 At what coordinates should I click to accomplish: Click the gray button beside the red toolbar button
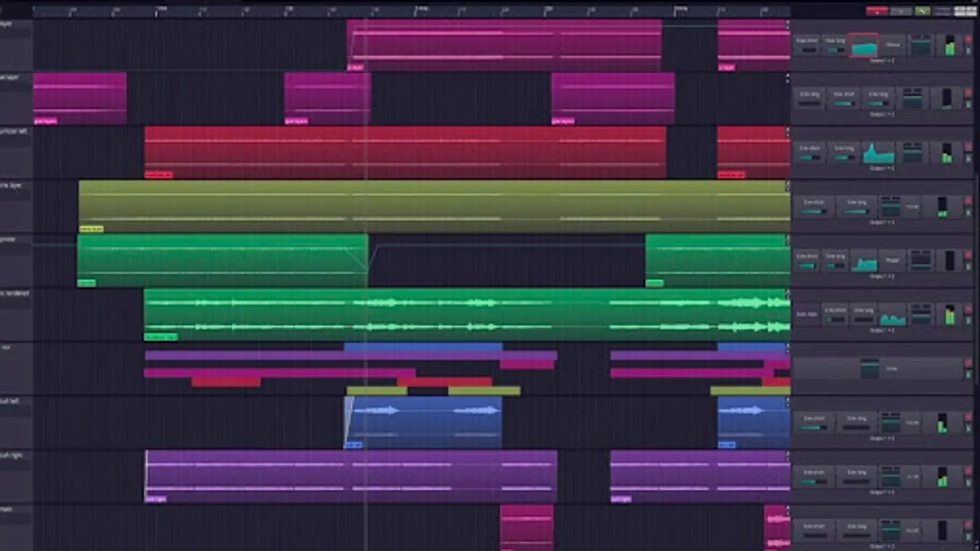coord(900,10)
